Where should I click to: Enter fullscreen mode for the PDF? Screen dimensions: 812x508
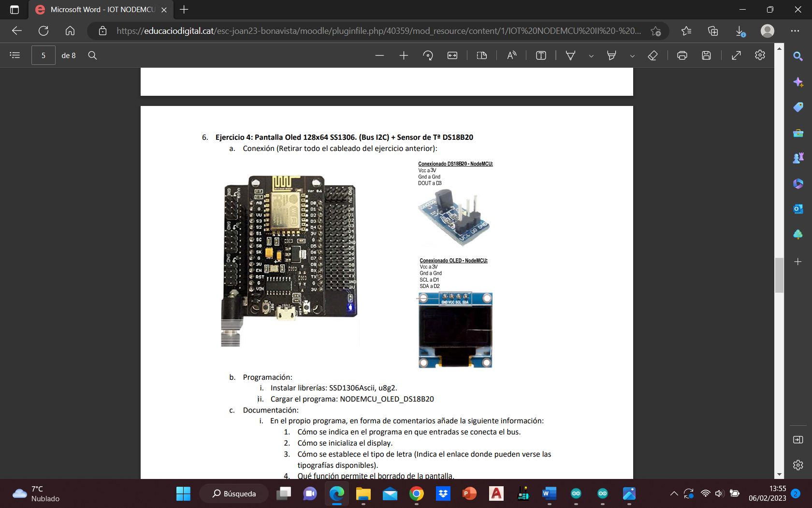click(736, 55)
